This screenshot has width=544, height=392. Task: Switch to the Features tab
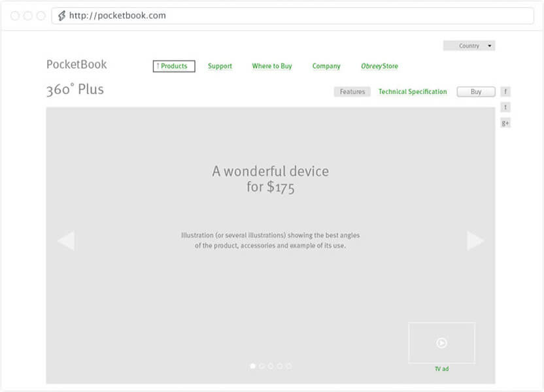click(352, 92)
